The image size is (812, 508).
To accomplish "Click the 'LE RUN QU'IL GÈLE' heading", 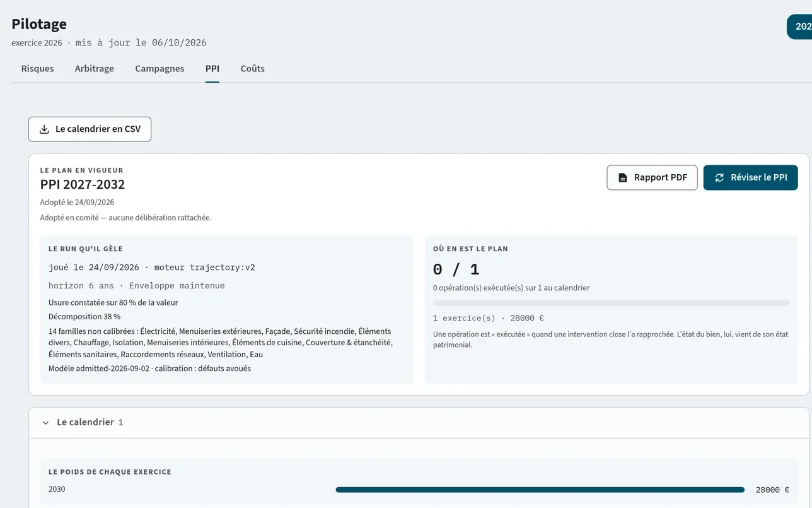I will click(x=86, y=249).
